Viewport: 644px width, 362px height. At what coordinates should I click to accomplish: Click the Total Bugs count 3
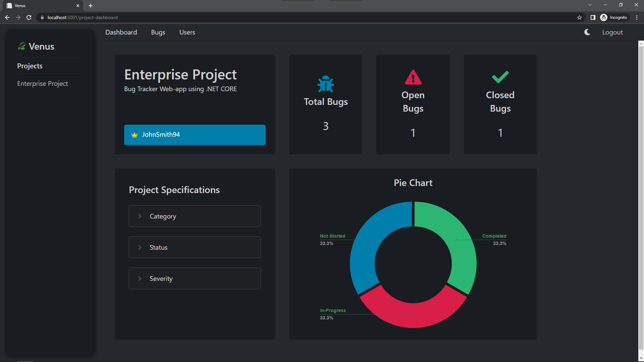326,126
